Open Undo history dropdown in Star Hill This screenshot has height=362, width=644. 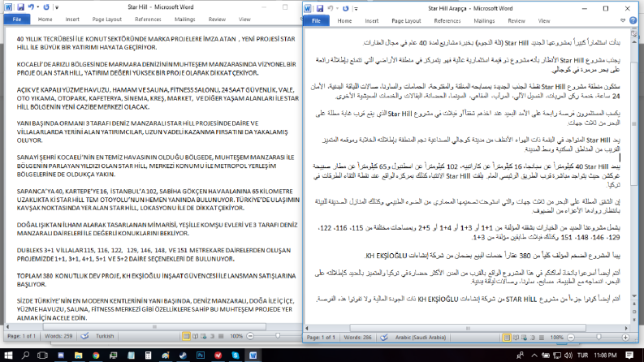coord(38,7)
